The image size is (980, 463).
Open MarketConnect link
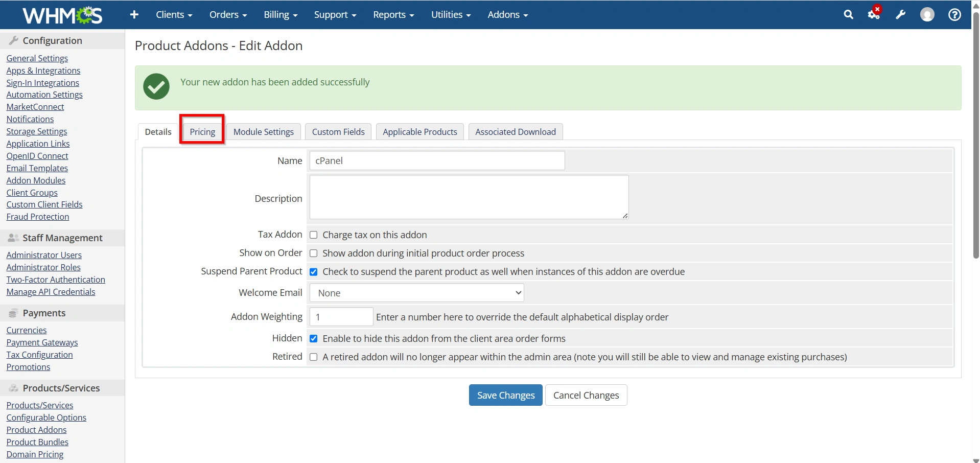pos(35,107)
